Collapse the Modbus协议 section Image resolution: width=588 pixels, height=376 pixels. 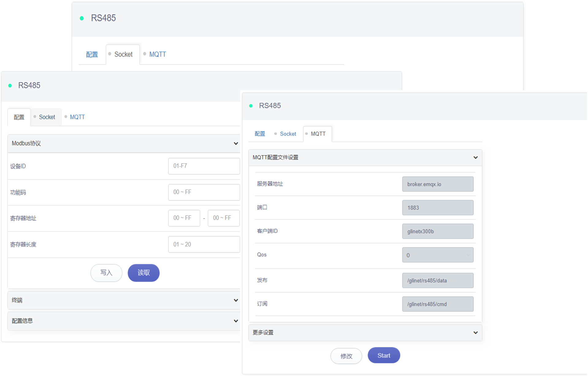point(124,143)
